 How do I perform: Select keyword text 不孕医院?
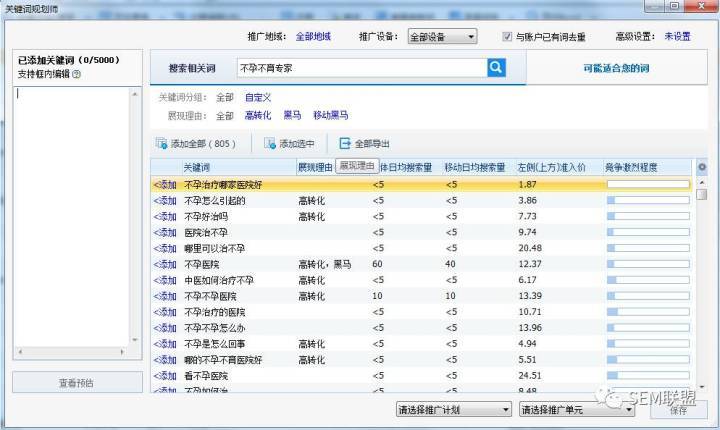pyautogui.click(x=202, y=265)
